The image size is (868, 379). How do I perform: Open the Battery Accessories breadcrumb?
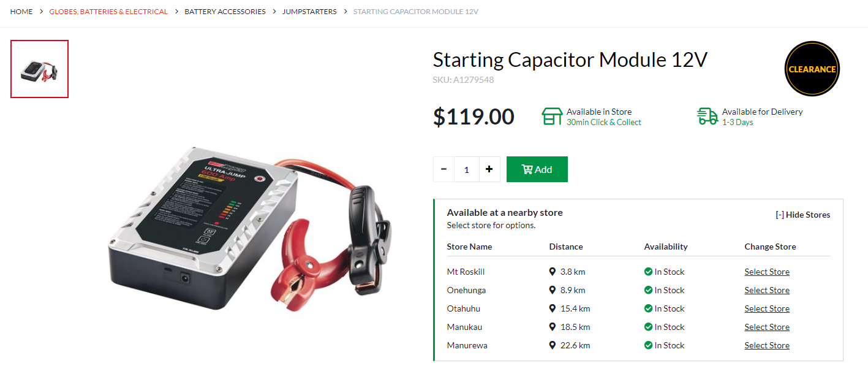(225, 12)
